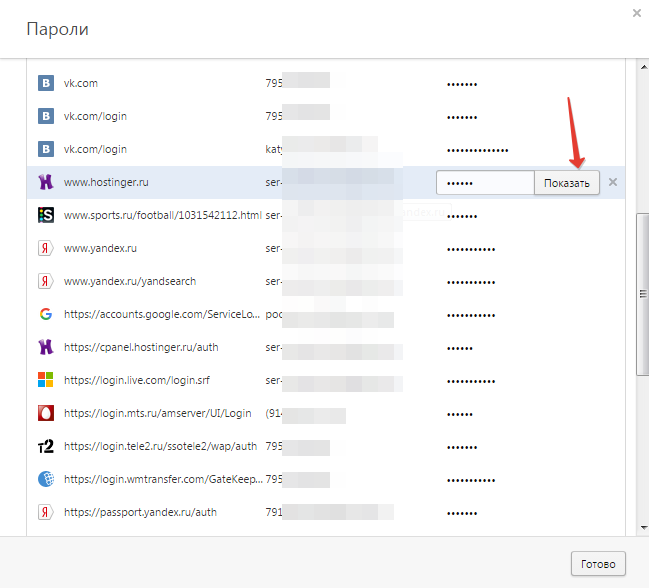
Task: Click the vertical scrollbar thumb
Action: coord(643,294)
